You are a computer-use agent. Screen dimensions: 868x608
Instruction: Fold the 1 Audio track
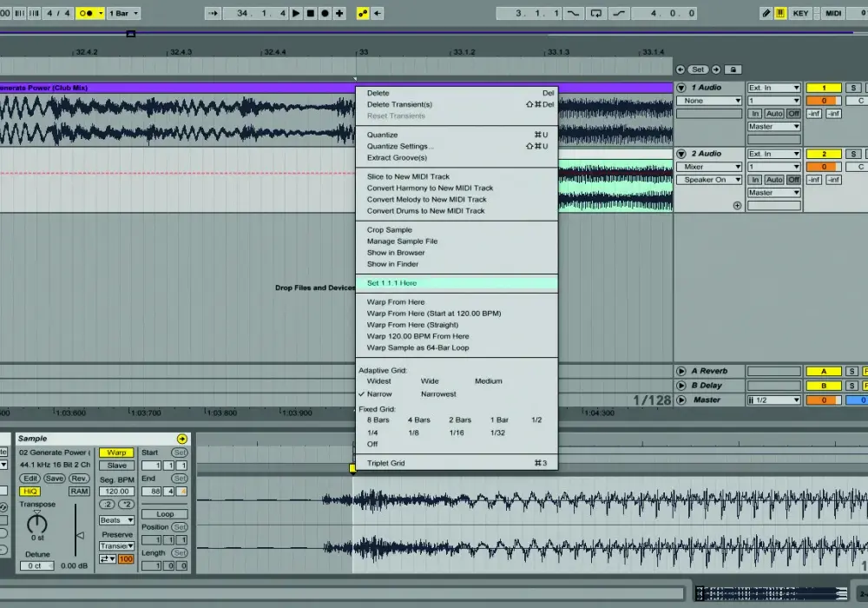681,88
